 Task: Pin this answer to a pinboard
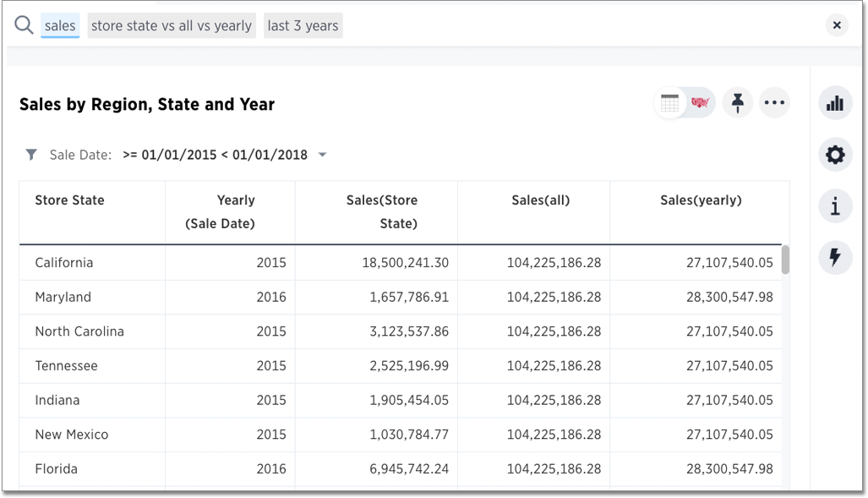tap(736, 101)
